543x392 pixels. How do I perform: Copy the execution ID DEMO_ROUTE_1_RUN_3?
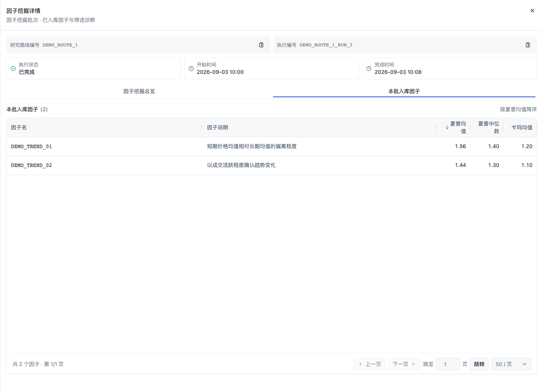528,45
